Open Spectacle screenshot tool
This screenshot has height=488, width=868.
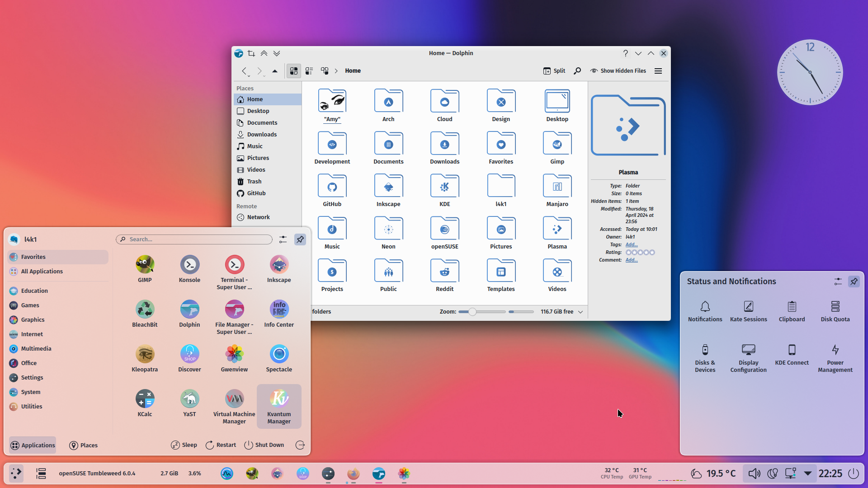(279, 359)
